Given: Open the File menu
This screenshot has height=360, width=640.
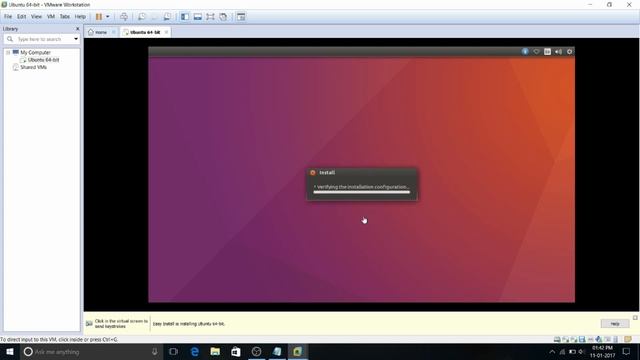Looking at the screenshot, I should (8, 17).
